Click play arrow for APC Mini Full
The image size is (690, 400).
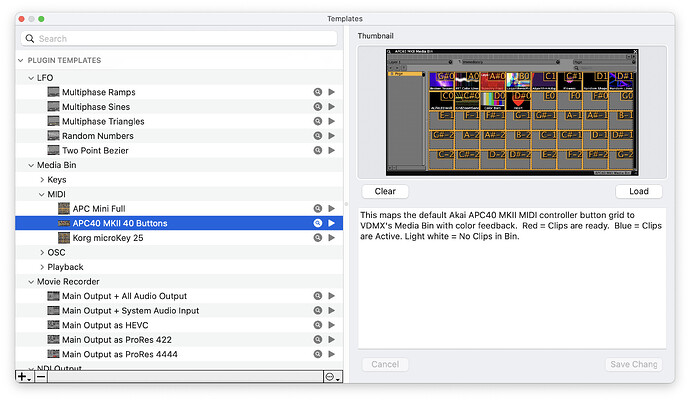coord(331,208)
